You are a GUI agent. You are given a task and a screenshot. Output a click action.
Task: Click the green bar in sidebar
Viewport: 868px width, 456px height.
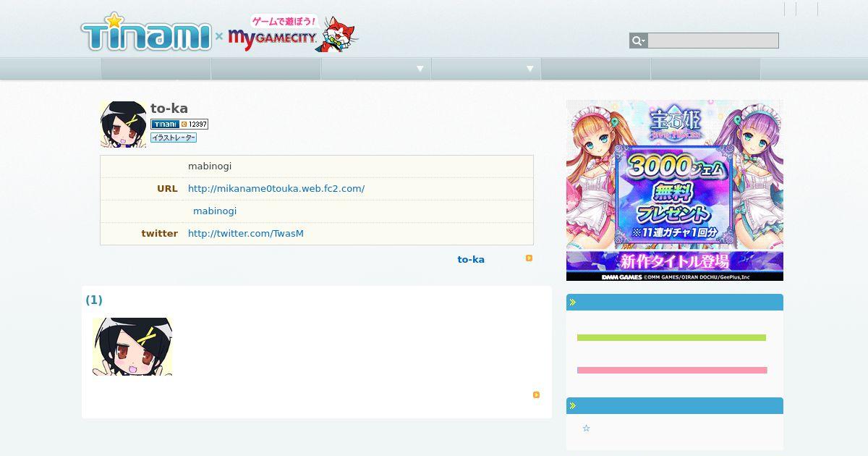click(x=671, y=338)
